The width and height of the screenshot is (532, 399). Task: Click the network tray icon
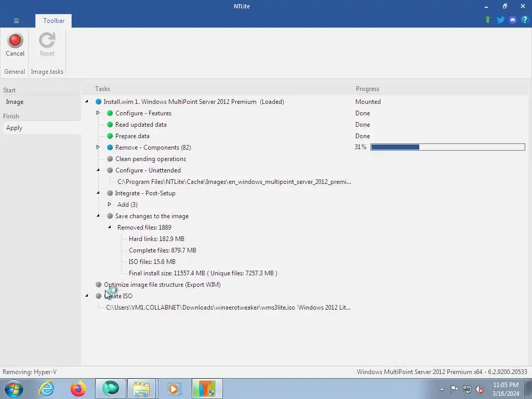[x=467, y=389]
